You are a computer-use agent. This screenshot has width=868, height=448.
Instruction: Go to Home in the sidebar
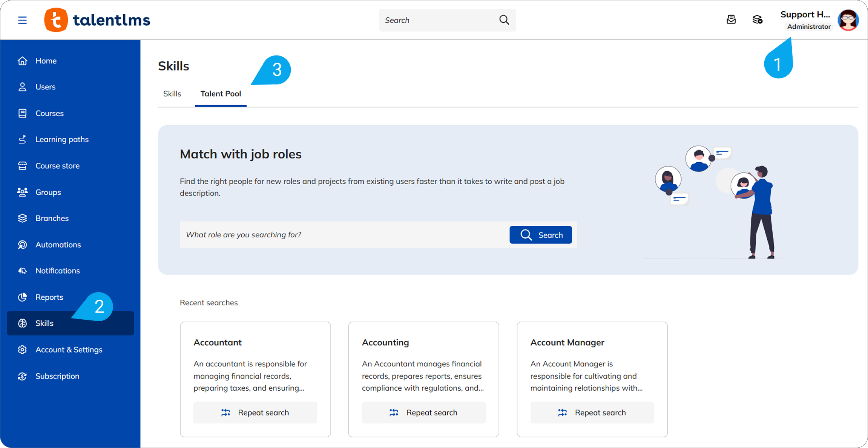click(46, 61)
